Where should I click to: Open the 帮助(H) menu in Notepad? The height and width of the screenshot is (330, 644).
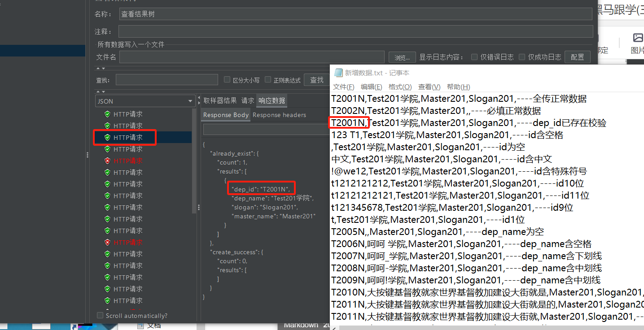[x=459, y=87]
